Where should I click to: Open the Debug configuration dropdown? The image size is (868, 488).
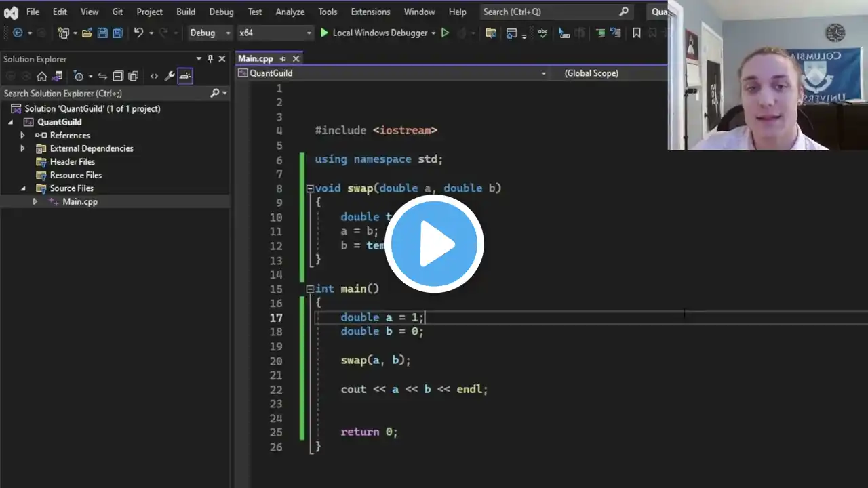pos(210,33)
